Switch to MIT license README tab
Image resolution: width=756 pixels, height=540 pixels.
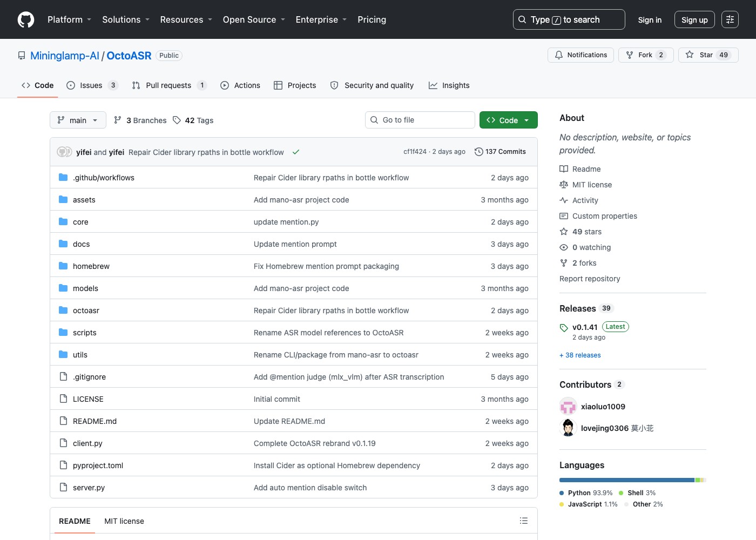click(x=124, y=521)
